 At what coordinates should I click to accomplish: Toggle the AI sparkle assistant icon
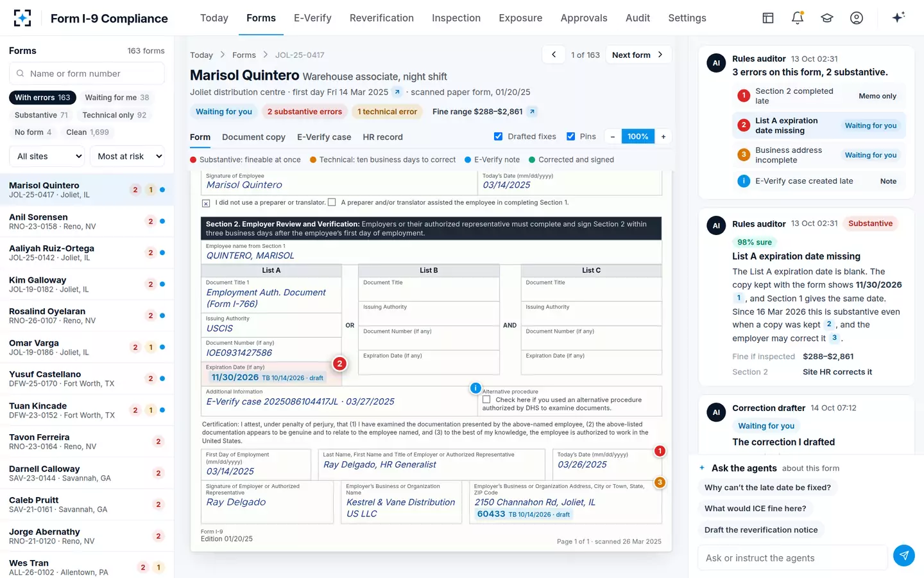898,17
